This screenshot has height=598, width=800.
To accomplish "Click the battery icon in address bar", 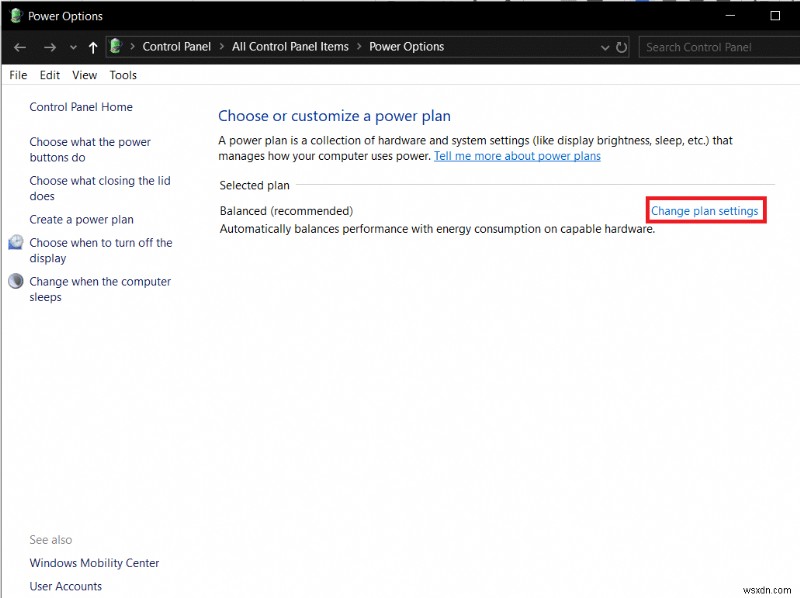I will coord(117,47).
